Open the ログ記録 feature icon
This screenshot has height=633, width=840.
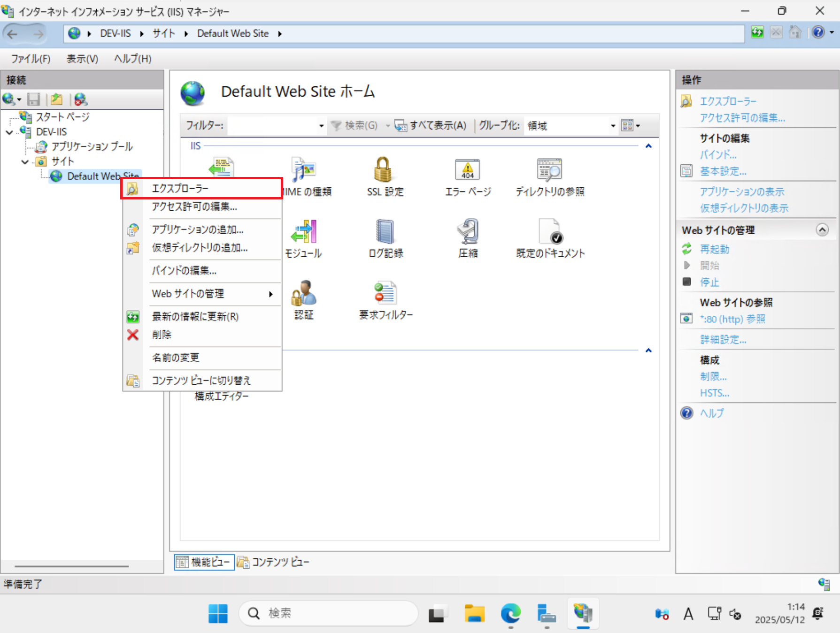pos(385,238)
